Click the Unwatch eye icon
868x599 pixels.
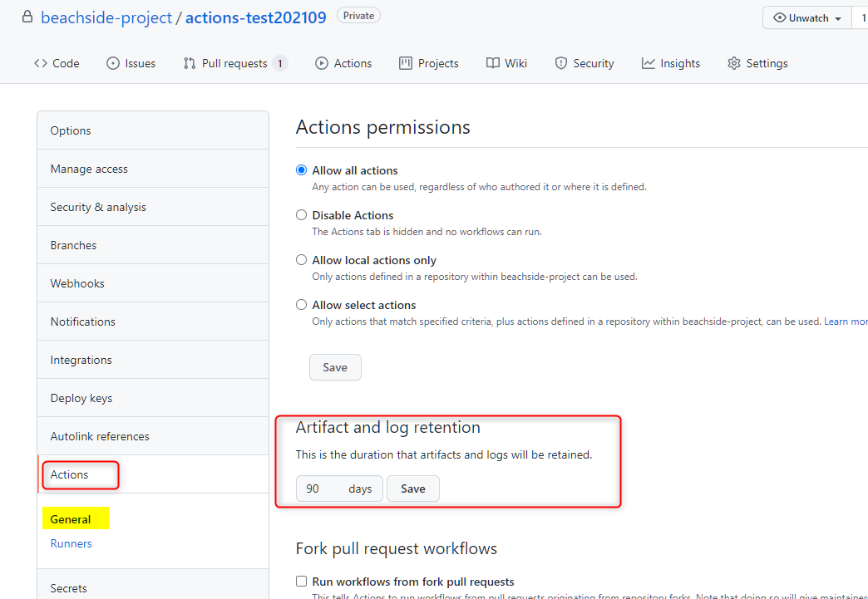coord(778,17)
